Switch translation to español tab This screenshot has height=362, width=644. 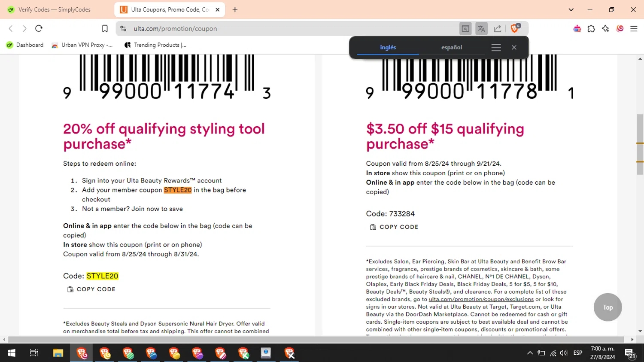click(452, 48)
